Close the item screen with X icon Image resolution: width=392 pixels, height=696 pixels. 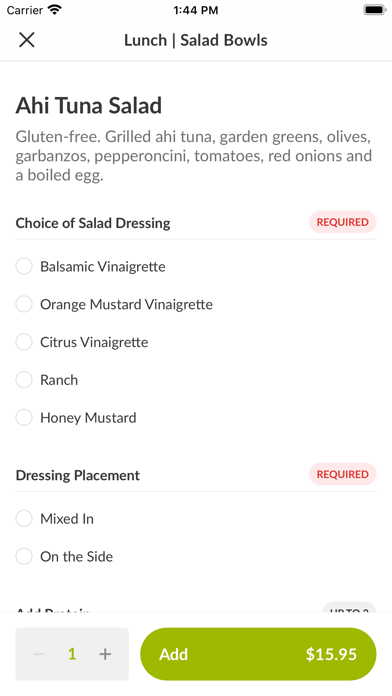(x=27, y=40)
